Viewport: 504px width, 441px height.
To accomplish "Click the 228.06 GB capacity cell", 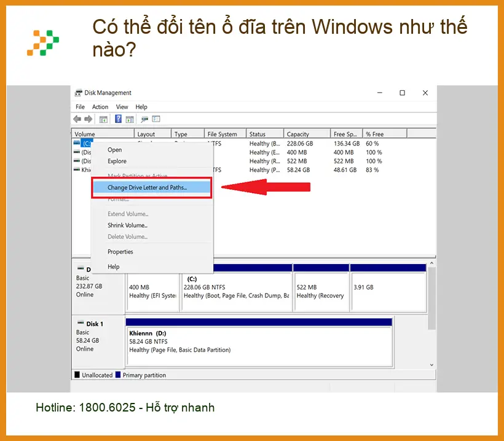I will [300, 144].
